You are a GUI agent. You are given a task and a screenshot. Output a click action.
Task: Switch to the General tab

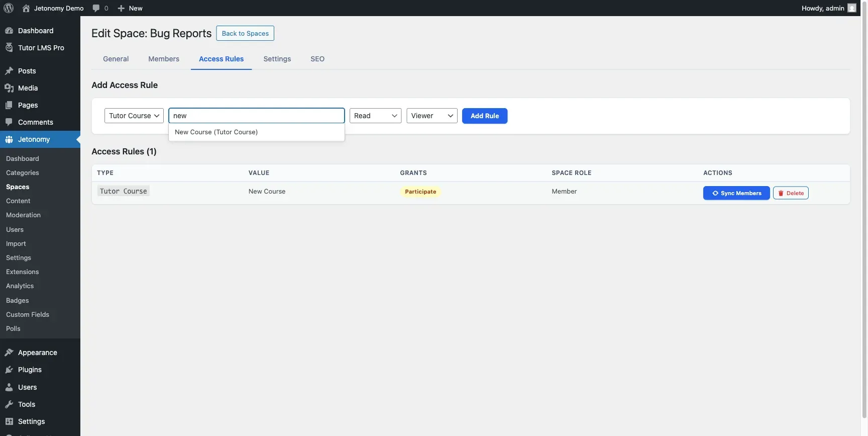coord(116,59)
